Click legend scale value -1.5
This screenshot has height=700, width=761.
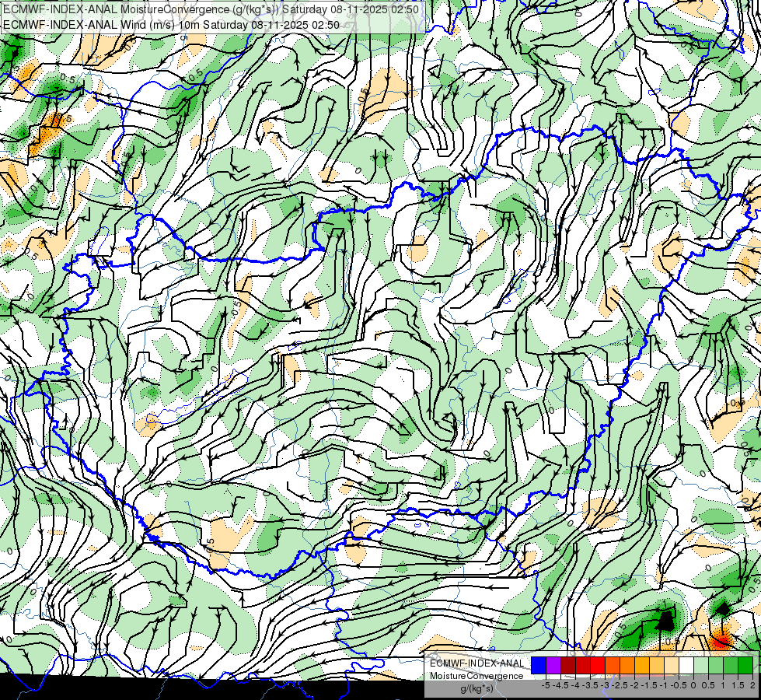click(x=649, y=685)
